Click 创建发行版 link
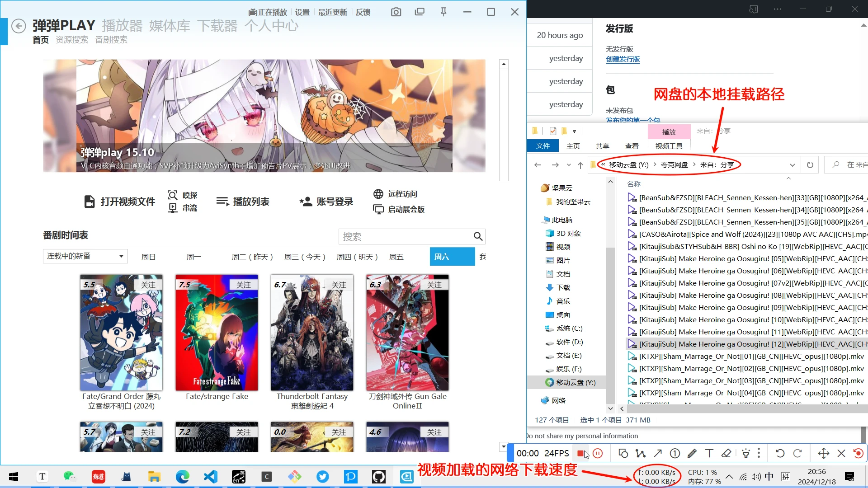The image size is (868, 488). pyautogui.click(x=623, y=59)
